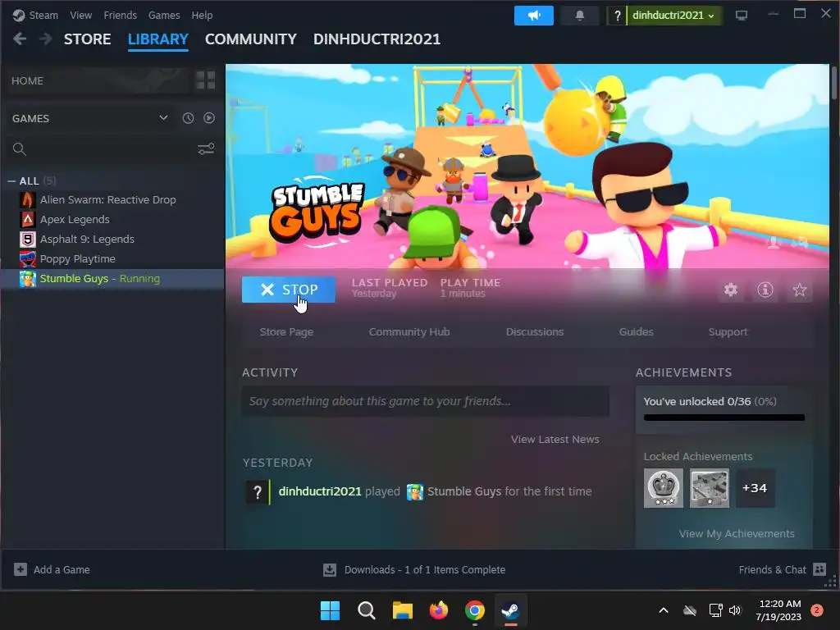Open the Support link
Image resolution: width=840 pixels, height=630 pixels.
pos(728,332)
